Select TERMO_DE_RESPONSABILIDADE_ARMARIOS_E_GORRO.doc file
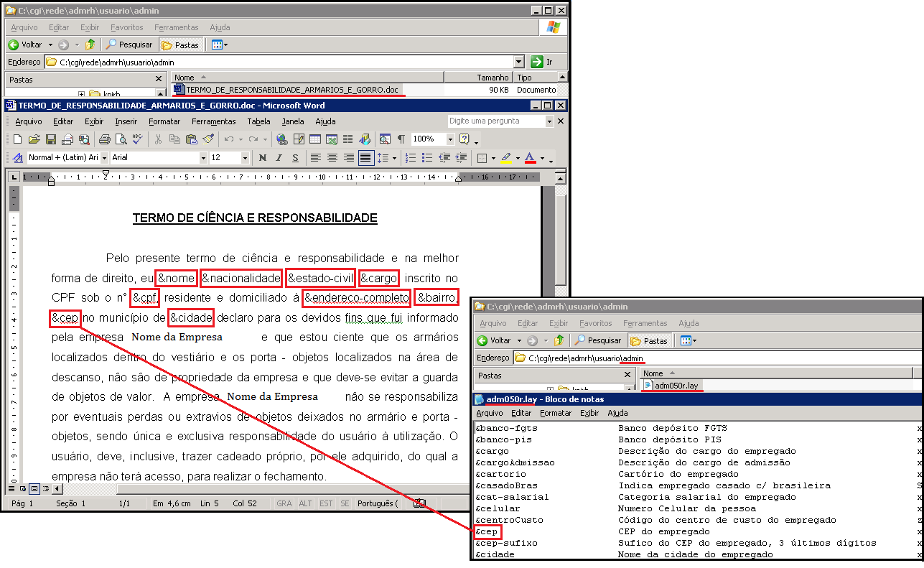The width and height of the screenshot is (924, 568). (x=286, y=90)
